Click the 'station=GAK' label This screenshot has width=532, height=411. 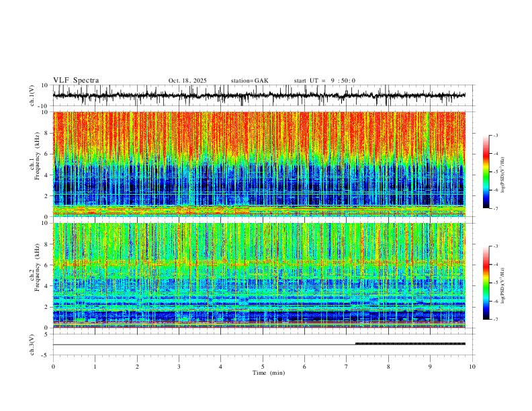249,81
